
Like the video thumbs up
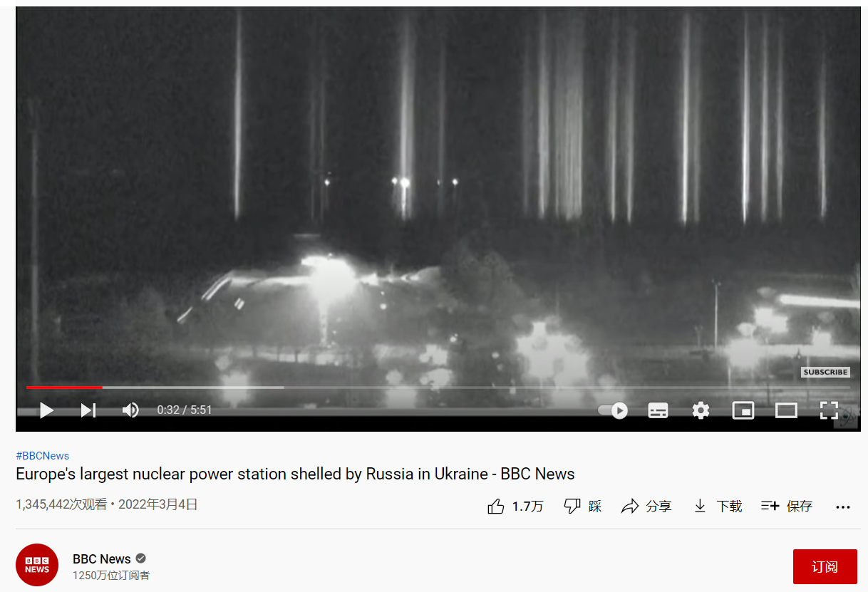[x=515, y=507]
